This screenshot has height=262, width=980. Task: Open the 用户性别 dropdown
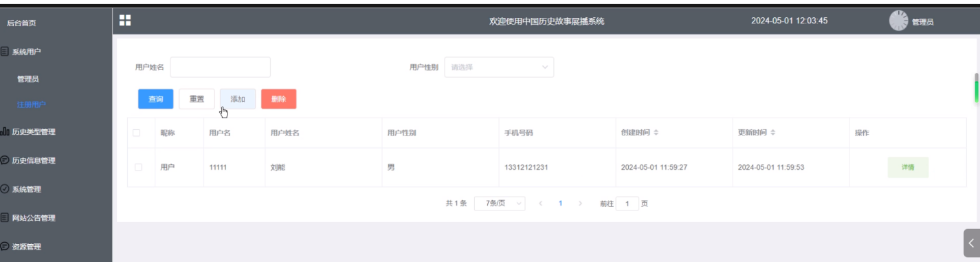499,67
